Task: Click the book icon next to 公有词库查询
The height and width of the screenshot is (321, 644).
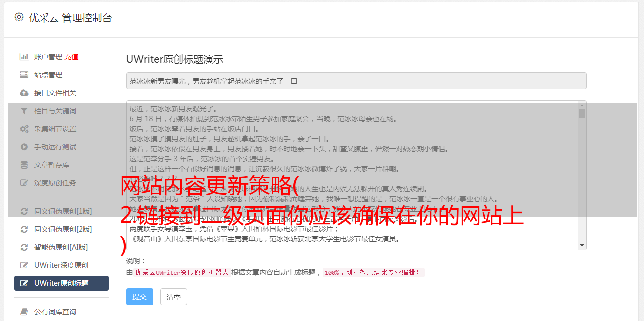Action: coord(24,312)
